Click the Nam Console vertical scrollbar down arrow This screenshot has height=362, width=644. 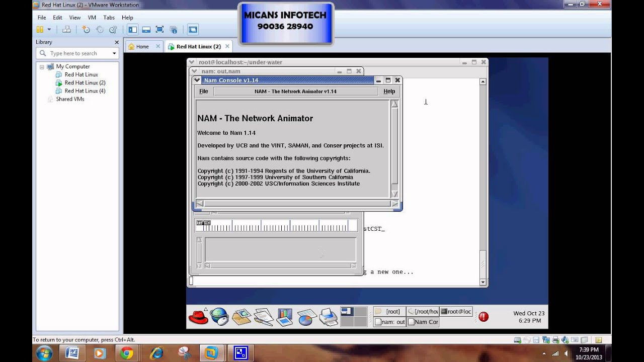(394, 194)
